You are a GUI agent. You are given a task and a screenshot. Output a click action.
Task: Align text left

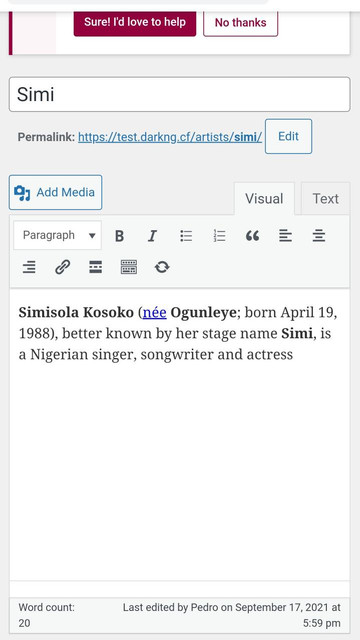[x=285, y=236]
